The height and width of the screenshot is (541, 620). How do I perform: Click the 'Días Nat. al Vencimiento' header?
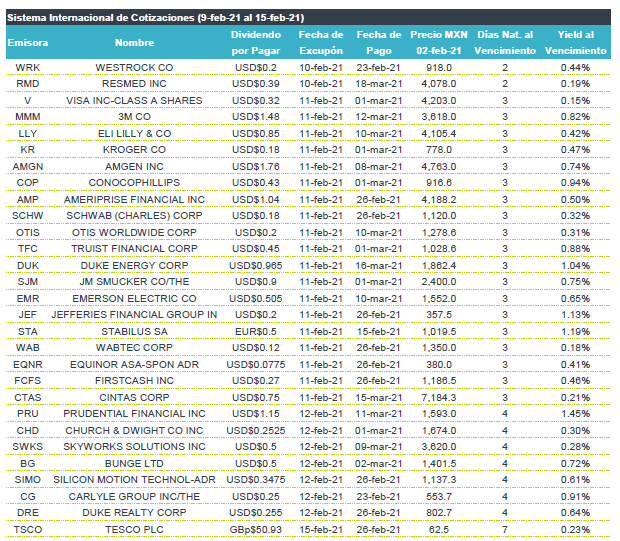coord(505,43)
